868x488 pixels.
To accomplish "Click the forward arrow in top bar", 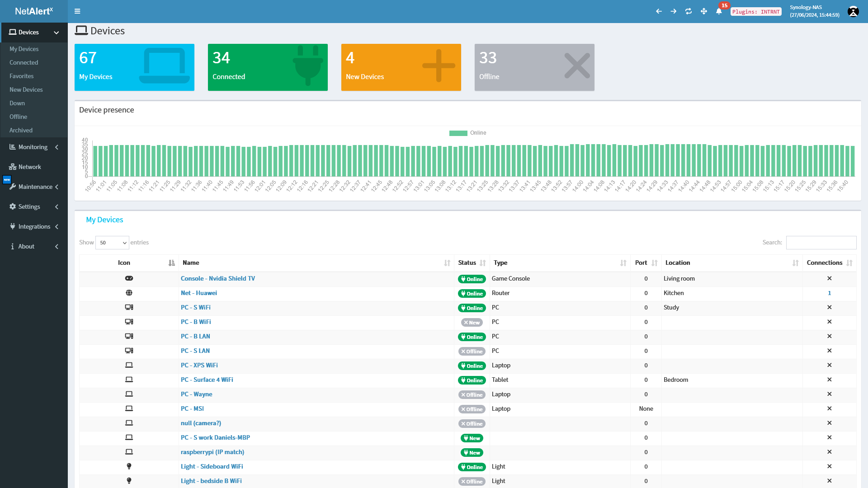I will coord(674,11).
